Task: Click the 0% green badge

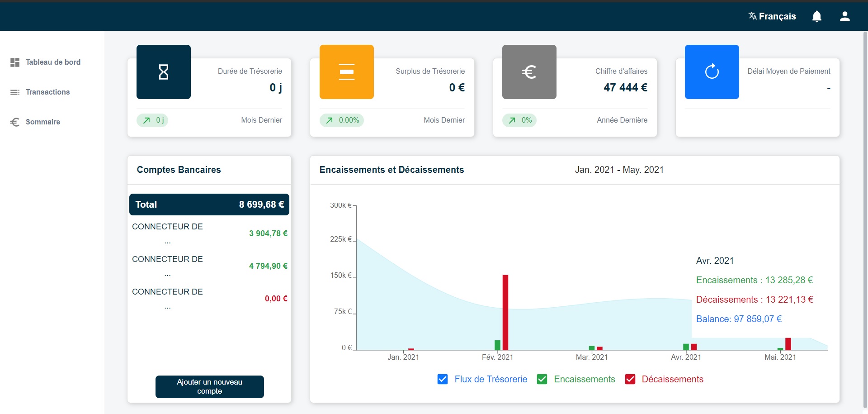Action: pyautogui.click(x=519, y=120)
